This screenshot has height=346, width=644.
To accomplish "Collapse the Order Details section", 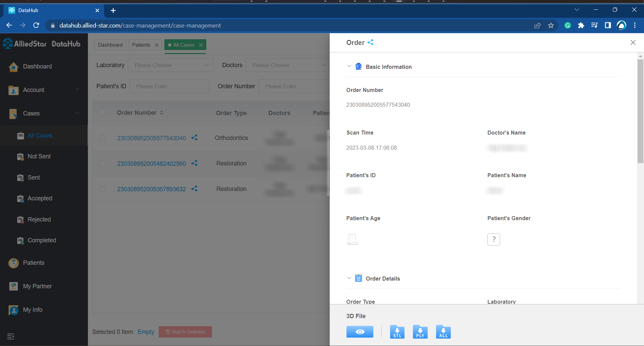I will click(x=349, y=278).
